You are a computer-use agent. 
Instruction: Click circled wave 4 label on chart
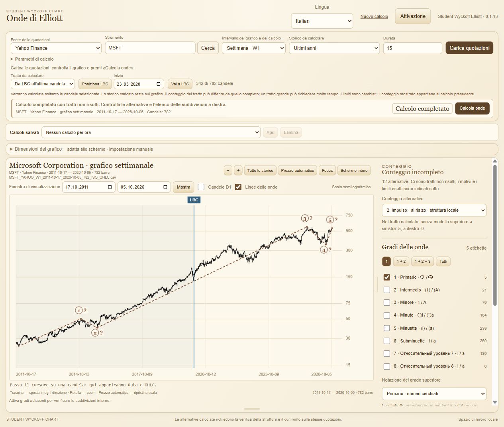[324, 250]
